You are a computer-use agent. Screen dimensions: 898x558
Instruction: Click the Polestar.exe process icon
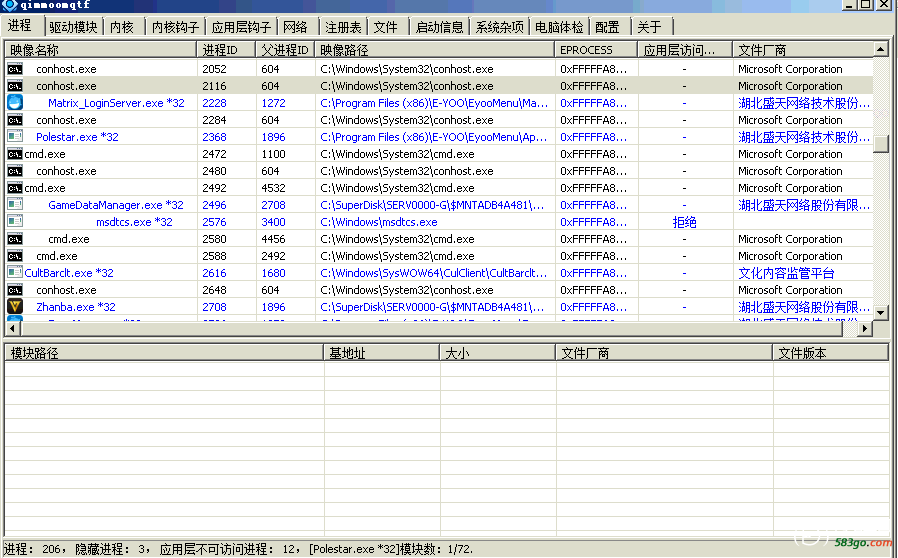point(15,136)
